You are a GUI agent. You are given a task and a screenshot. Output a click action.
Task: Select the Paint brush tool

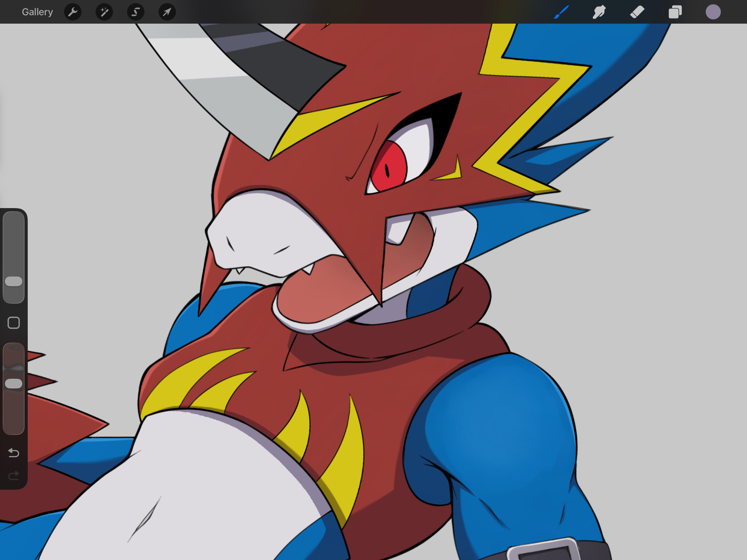coord(561,12)
